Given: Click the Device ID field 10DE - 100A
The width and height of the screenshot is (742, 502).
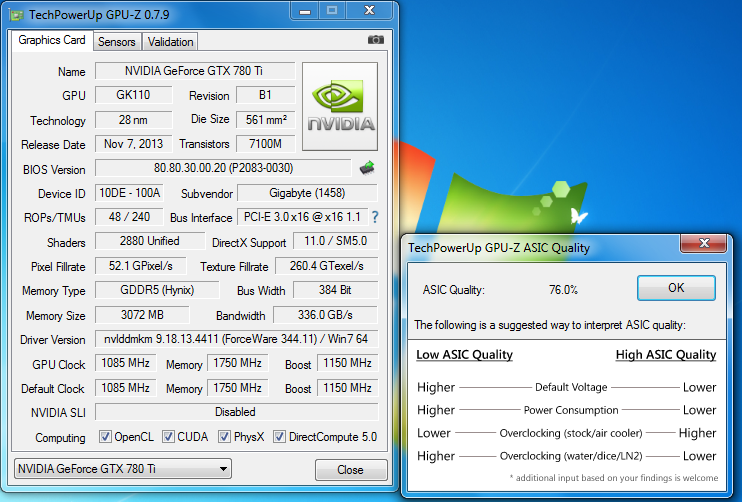Looking at the screenshot, I should coord(129,193).
